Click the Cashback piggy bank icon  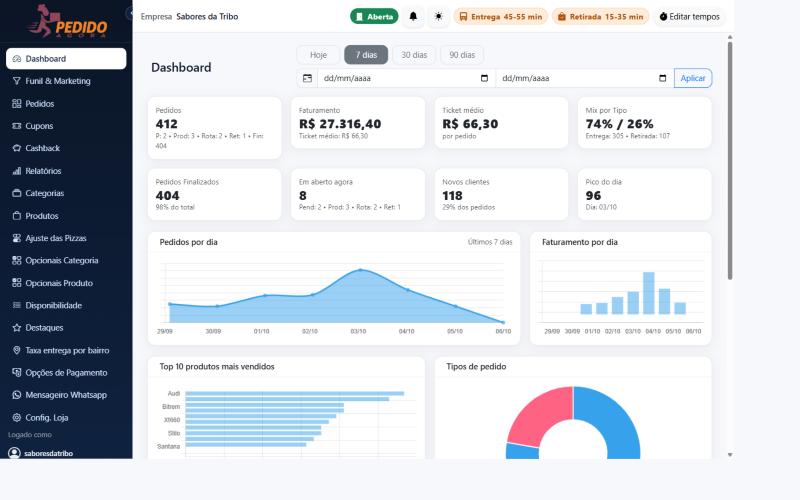pyautogui.click(x=16, y=148)
